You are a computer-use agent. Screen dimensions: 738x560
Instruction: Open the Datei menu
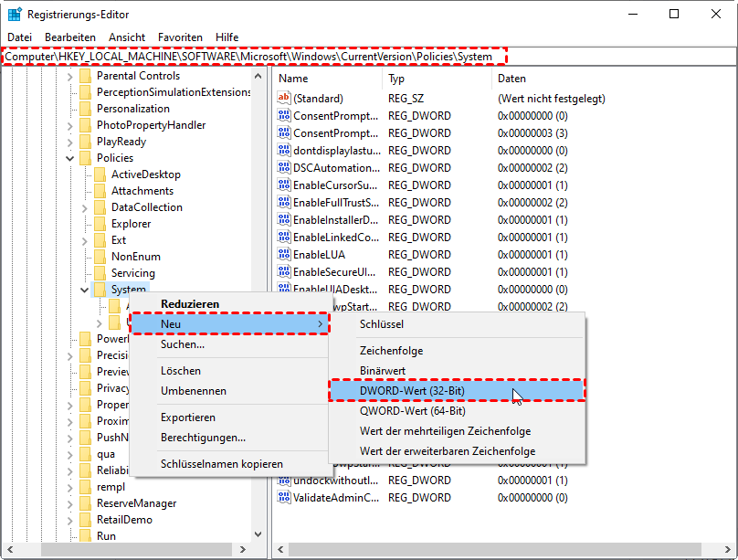(x=20, y=37)
